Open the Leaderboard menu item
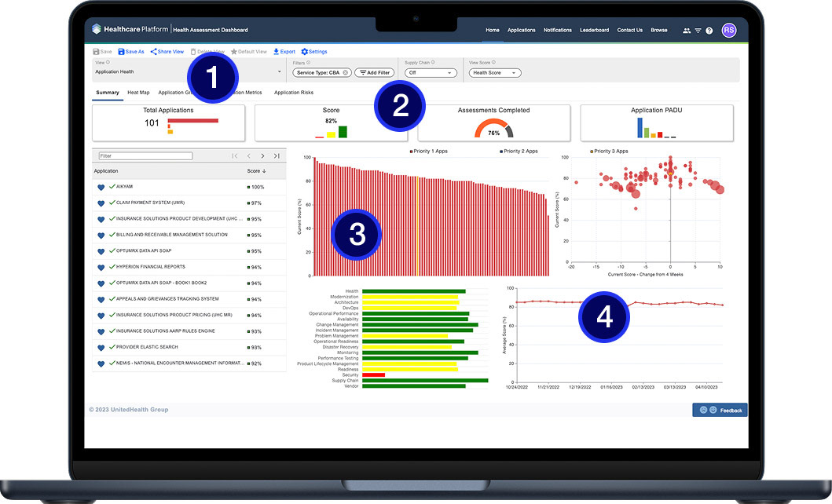 [594, 30]
